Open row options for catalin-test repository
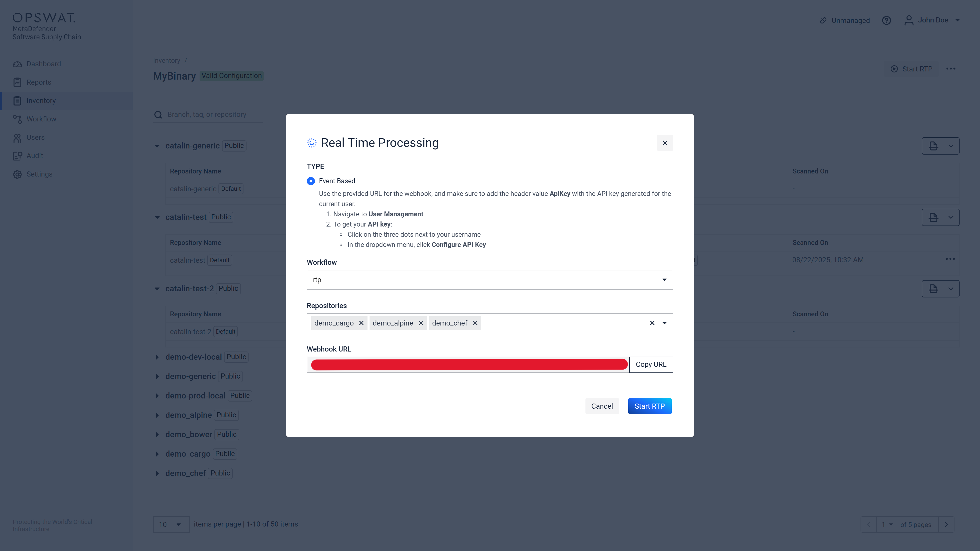 950,259
